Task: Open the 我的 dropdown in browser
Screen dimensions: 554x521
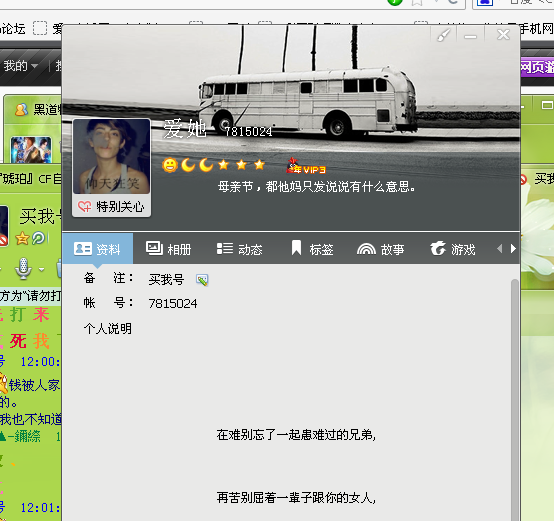Action: tap(20, 66)
